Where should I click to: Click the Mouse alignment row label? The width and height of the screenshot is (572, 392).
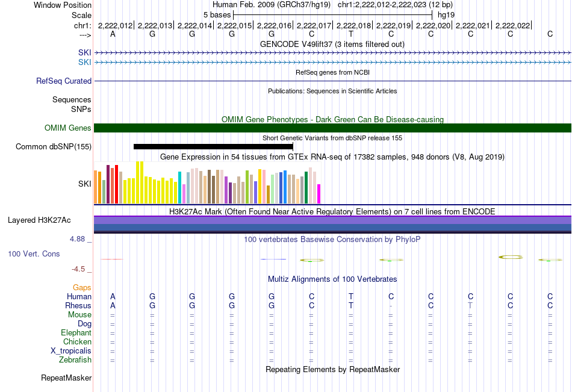[79, 314]
